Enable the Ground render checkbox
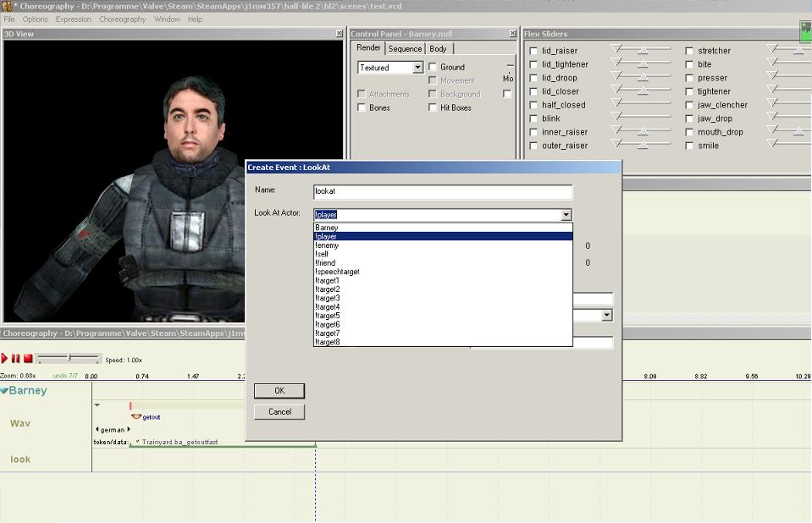Screen dimensions: 812x523 [433, 67]
